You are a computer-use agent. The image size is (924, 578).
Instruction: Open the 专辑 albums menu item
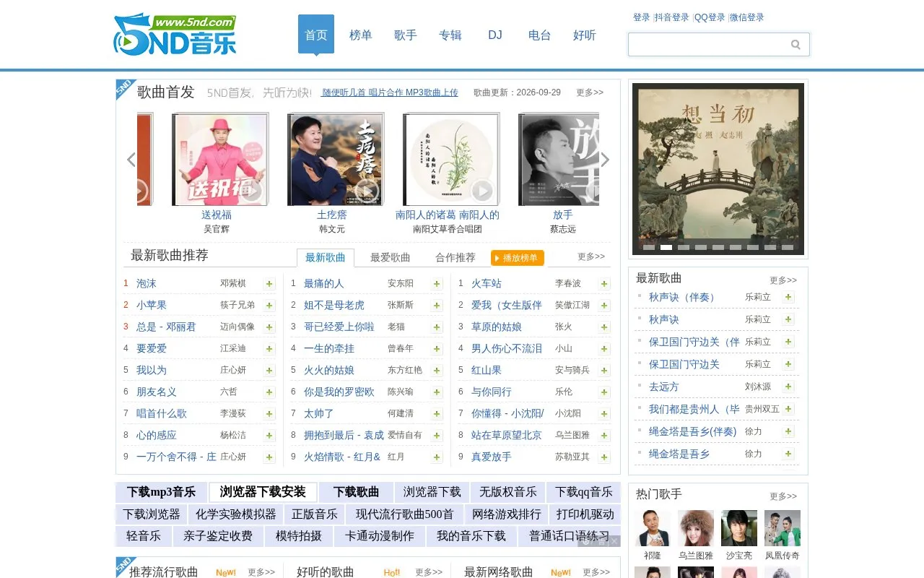450,35
